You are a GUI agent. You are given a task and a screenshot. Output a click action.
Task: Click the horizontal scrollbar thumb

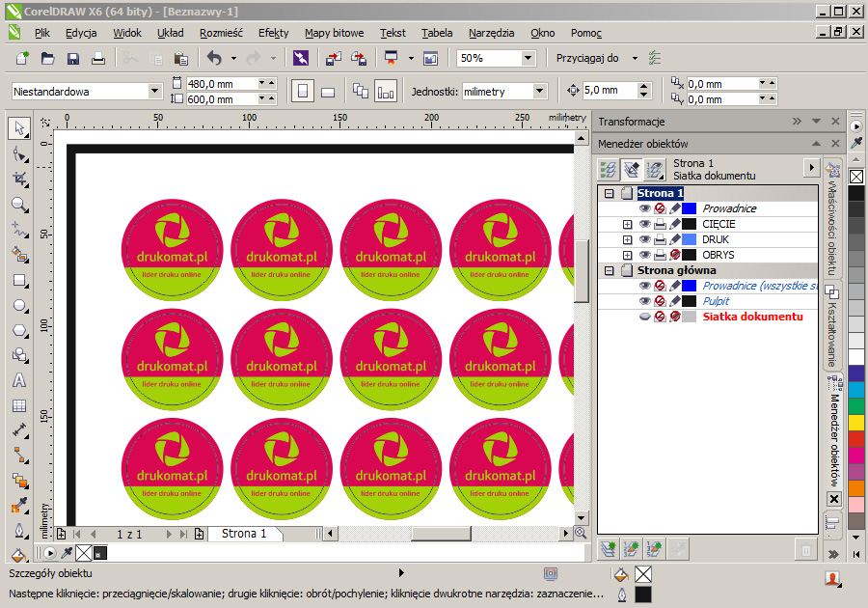click(x=441, y=534)
